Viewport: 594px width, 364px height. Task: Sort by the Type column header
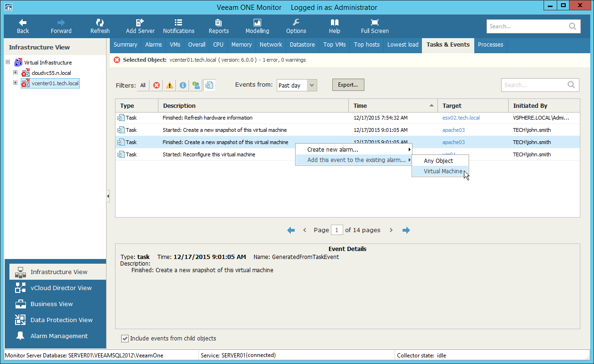[x=137, y=106]
